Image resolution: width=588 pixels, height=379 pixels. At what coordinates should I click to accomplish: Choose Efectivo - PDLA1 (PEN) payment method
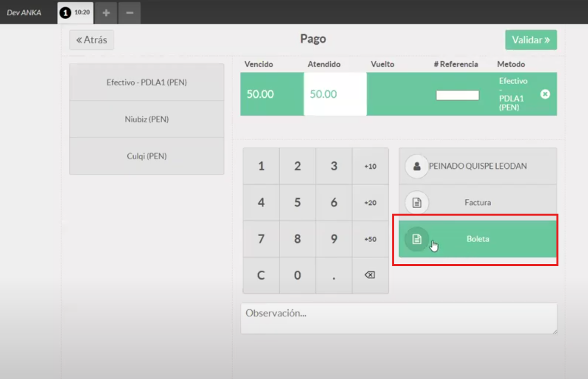pos(147,82)
